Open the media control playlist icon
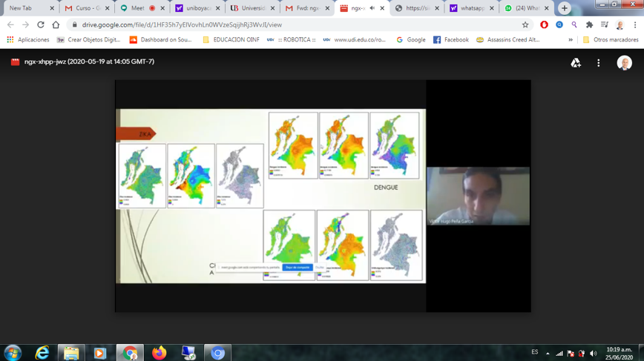The height and width of the screenshot is (361, 644). click(x=604, y=24)
